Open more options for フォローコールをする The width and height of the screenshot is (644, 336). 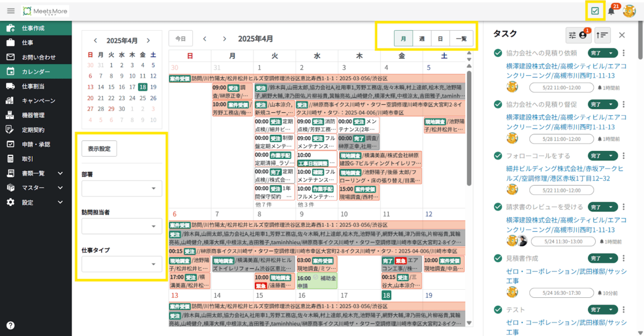(x=624, y=156)
